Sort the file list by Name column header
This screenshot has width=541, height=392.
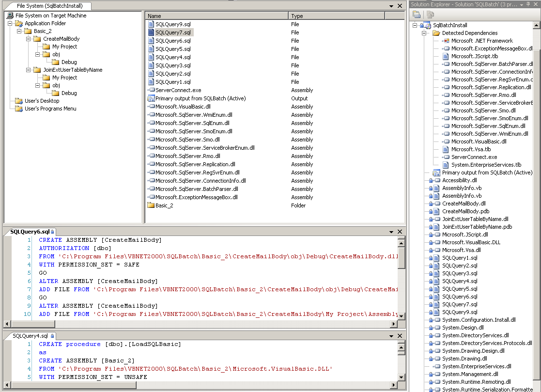coord(217,16)
